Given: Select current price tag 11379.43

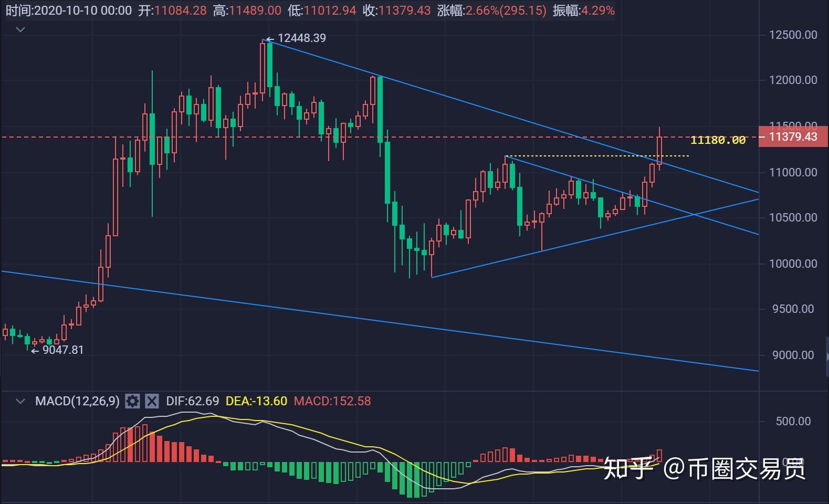Looking at the screenshot, I should pos(793,137).
